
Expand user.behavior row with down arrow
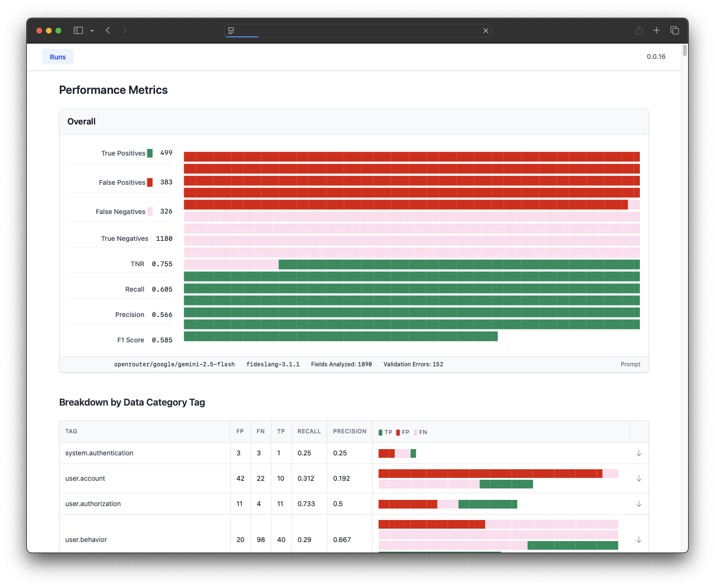pos(638,540)
